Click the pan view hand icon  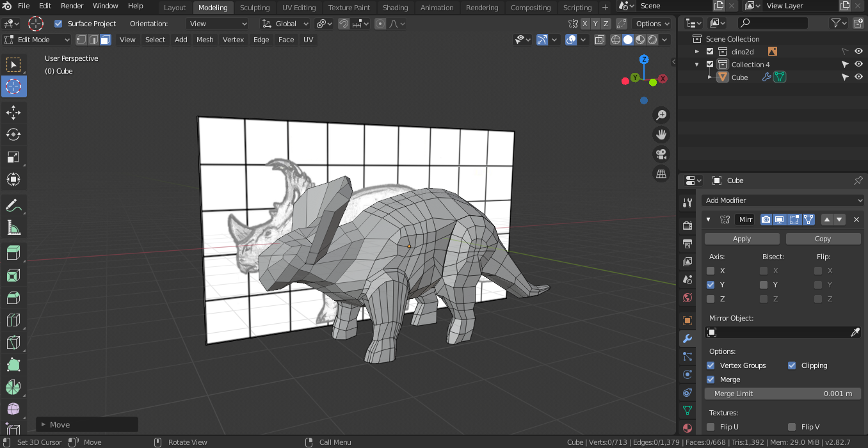pyautogui.click(x=661, y=134)
